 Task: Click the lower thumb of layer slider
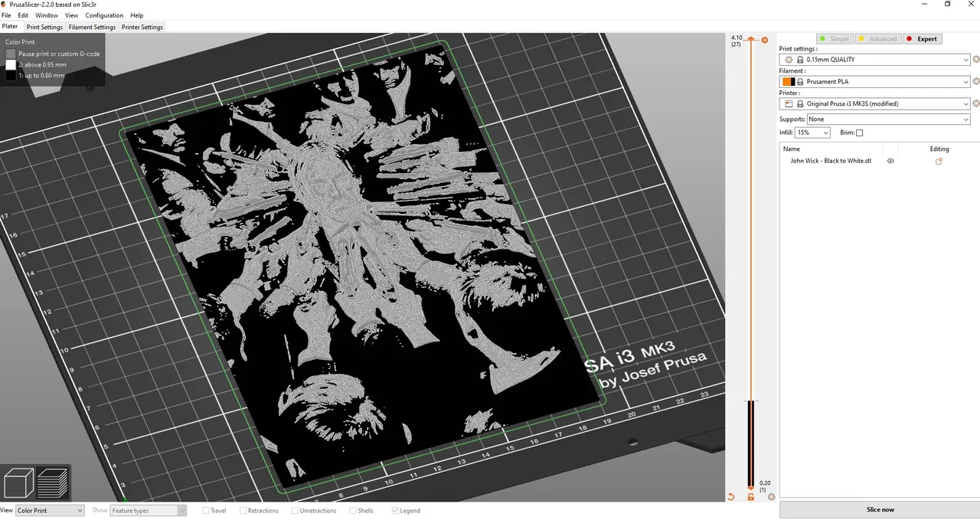pyautogui.click(x=751, y=487)
